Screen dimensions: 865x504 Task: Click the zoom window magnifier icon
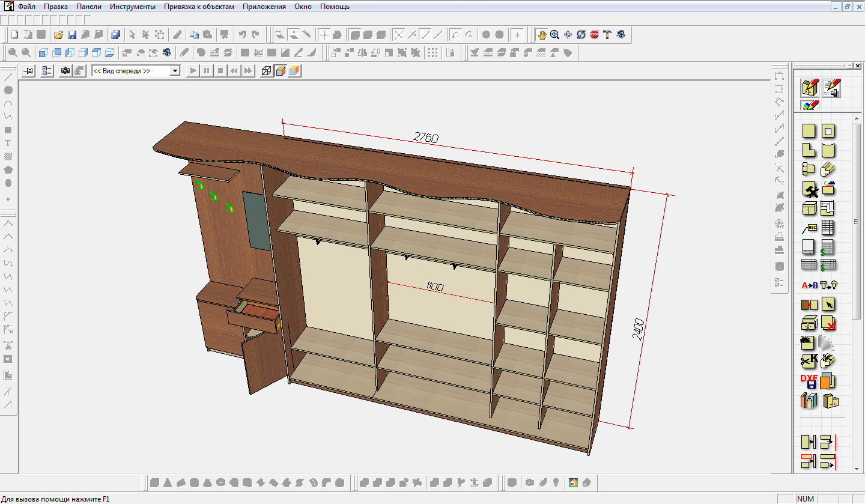point(554,35)
